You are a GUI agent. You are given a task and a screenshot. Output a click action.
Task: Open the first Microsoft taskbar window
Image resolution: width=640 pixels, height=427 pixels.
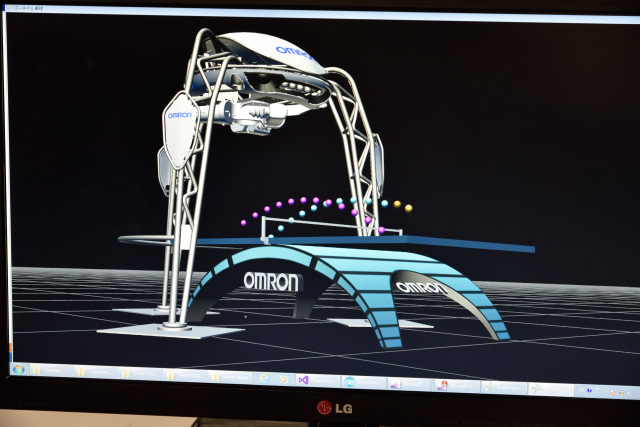click(410, 385)
